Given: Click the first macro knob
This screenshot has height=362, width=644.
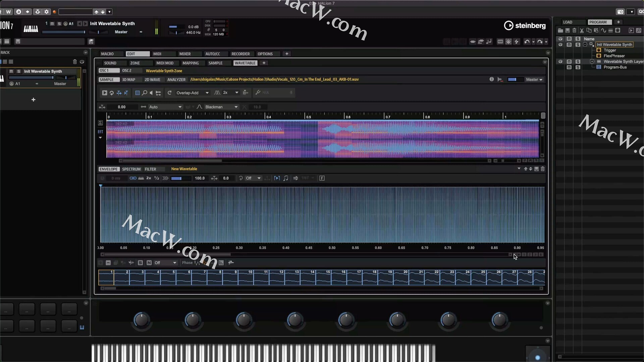Looking at the screenshot, I should (x=141, y=320).
